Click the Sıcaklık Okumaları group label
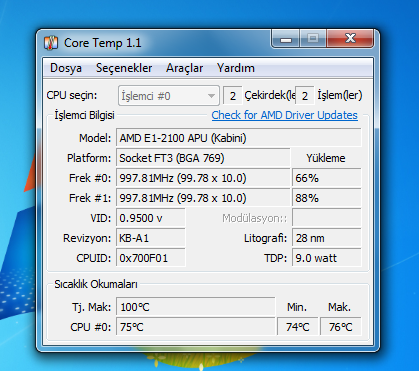 96,284
